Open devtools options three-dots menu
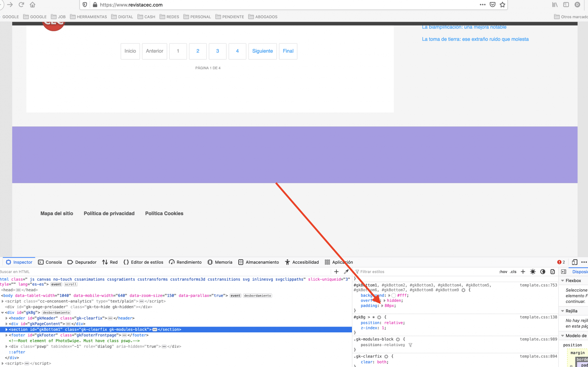 (584, 262)
